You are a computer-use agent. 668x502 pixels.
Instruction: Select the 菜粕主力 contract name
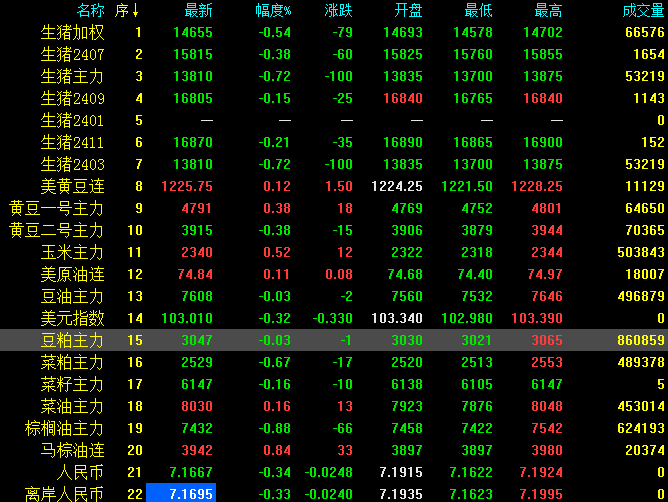click(x=72, y=362)
